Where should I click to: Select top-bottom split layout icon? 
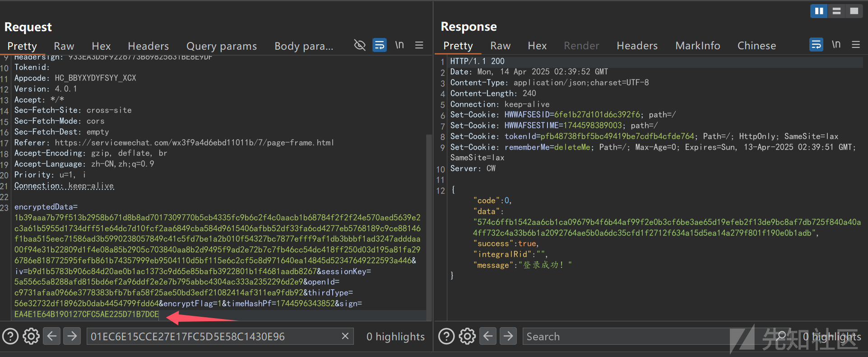tap(836, 11)
